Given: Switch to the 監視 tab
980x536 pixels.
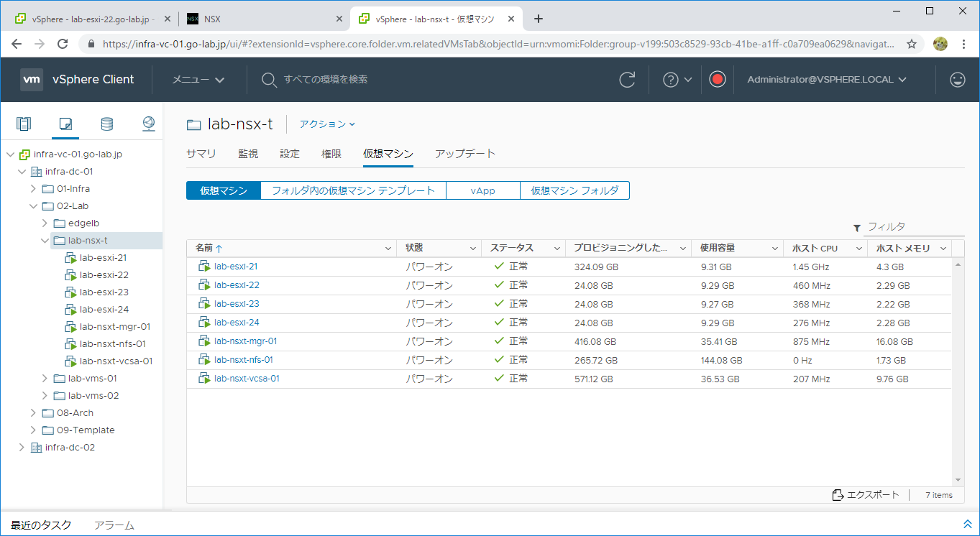Looking at the screenshot, I should tap(248, 154).
